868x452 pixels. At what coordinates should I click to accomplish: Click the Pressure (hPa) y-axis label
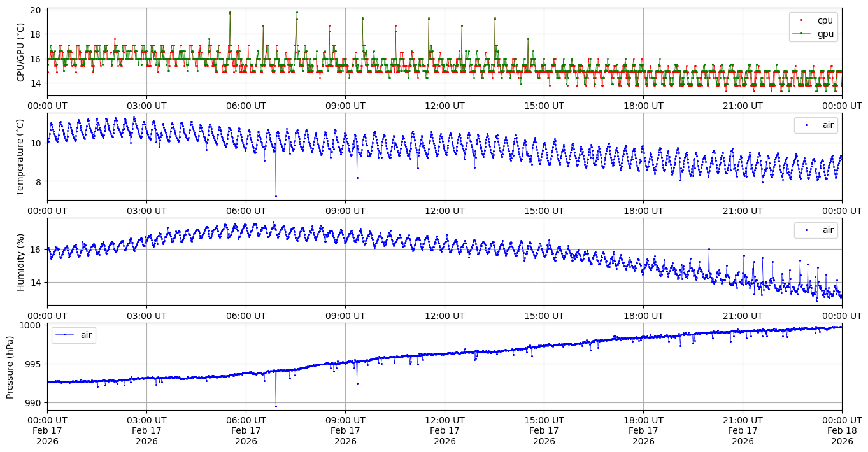coord(10,367)
